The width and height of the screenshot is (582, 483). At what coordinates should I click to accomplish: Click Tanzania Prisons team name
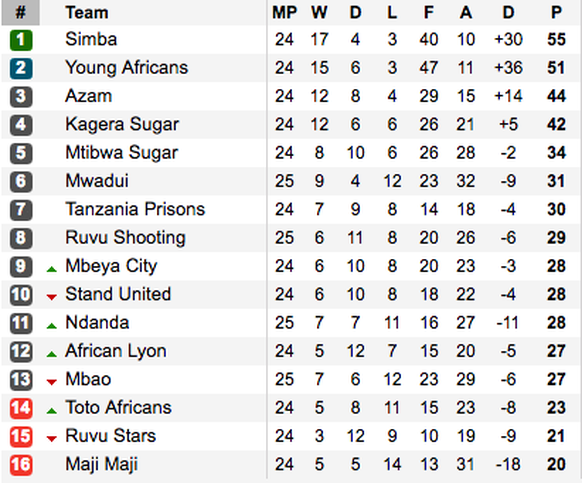point(135,209)
